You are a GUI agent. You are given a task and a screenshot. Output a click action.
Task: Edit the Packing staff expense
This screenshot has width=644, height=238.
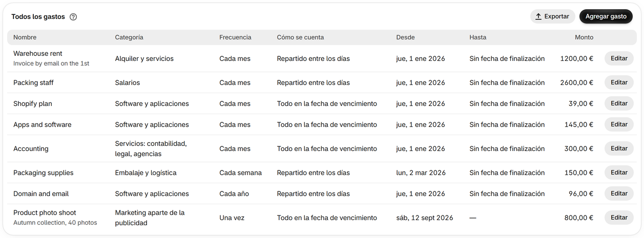coord(619,82)
